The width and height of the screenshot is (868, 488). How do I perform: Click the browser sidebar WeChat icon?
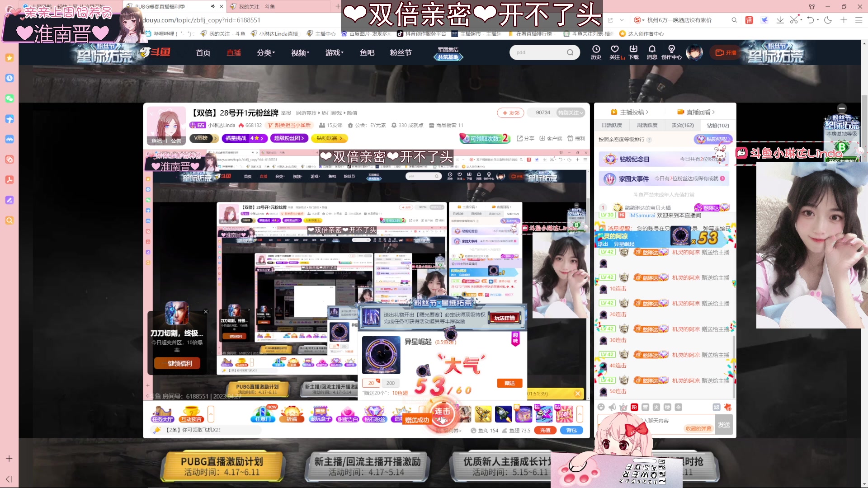pos(9,99)
